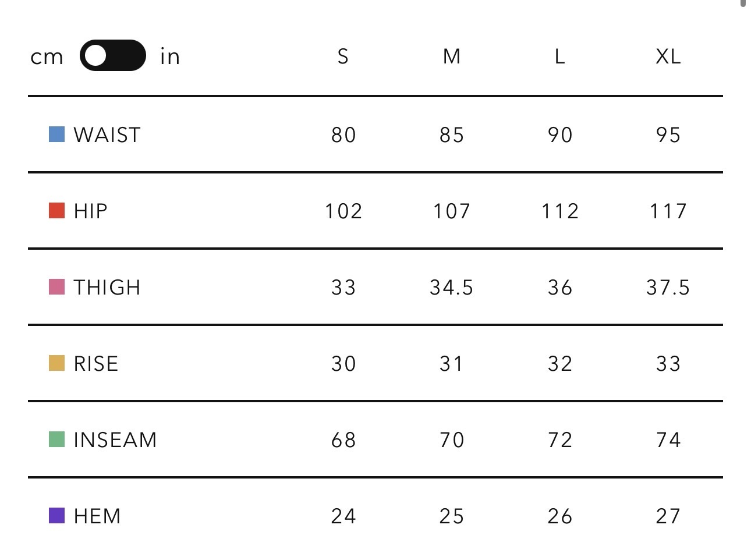Click the yellow RISE color swatch
This screenshot has height=560, width=751.
pos(56,363)
